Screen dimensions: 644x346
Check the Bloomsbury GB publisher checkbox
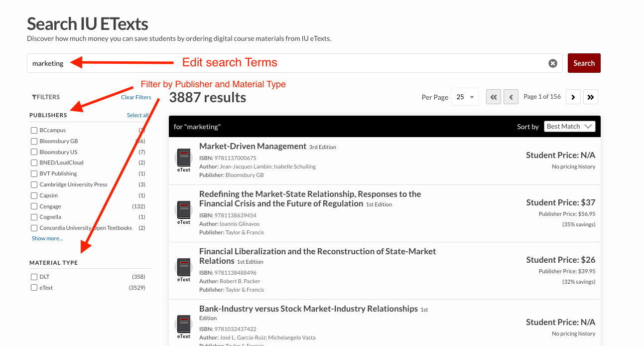(x=34, y=141)
